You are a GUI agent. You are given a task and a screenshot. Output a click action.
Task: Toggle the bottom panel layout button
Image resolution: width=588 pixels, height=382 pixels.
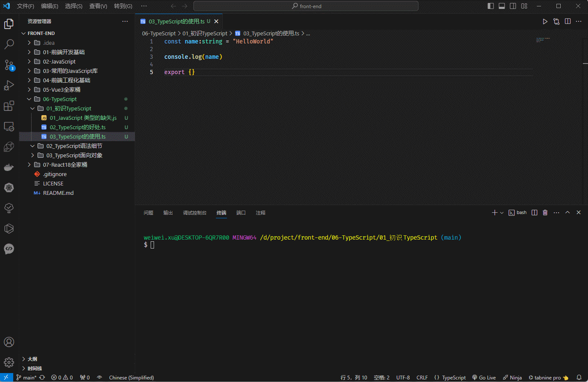click(x=502, y=6)
